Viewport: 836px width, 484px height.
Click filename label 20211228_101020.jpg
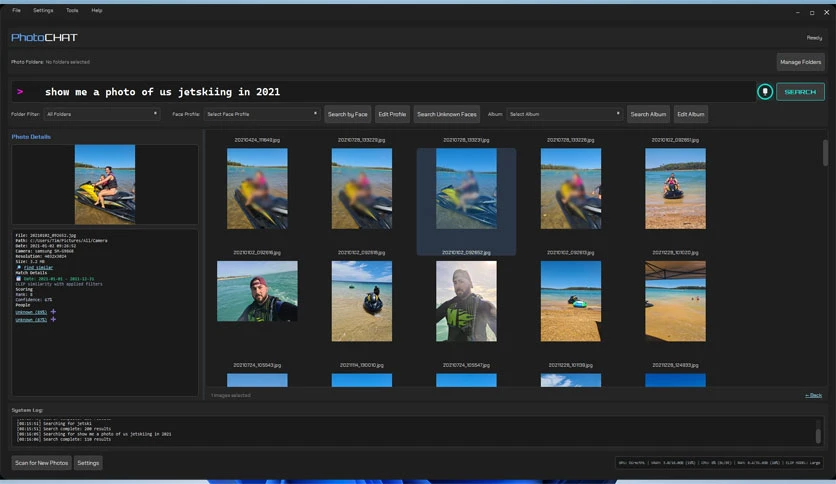tap(675, 253)
